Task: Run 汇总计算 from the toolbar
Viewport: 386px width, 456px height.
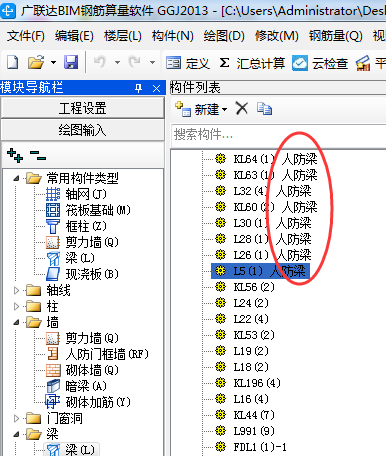Action: (x=252, y=63)
